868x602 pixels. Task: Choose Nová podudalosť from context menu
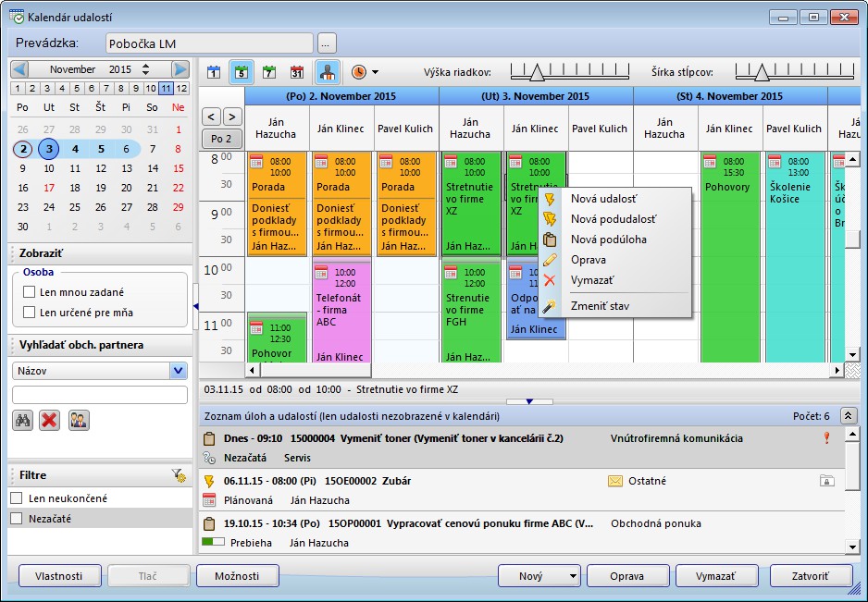coord(614,219)
